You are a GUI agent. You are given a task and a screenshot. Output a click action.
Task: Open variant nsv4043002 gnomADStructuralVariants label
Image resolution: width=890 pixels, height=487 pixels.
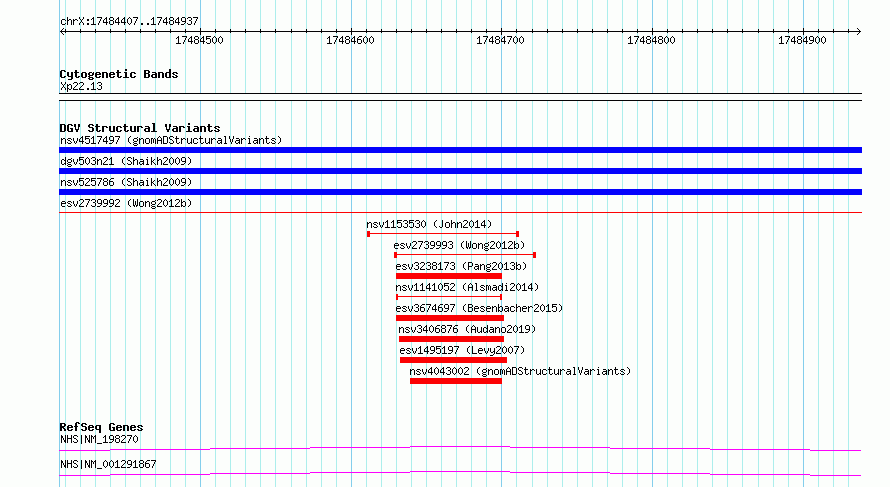click(520, 371)
